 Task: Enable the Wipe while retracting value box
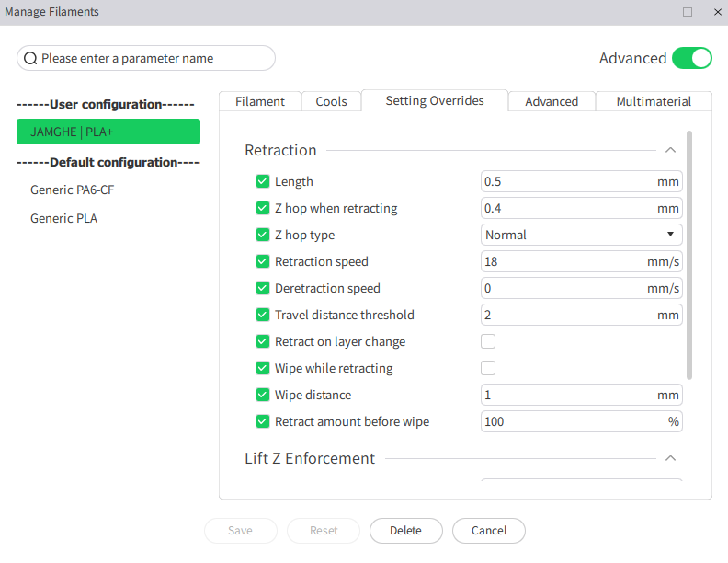coord(488,368)
